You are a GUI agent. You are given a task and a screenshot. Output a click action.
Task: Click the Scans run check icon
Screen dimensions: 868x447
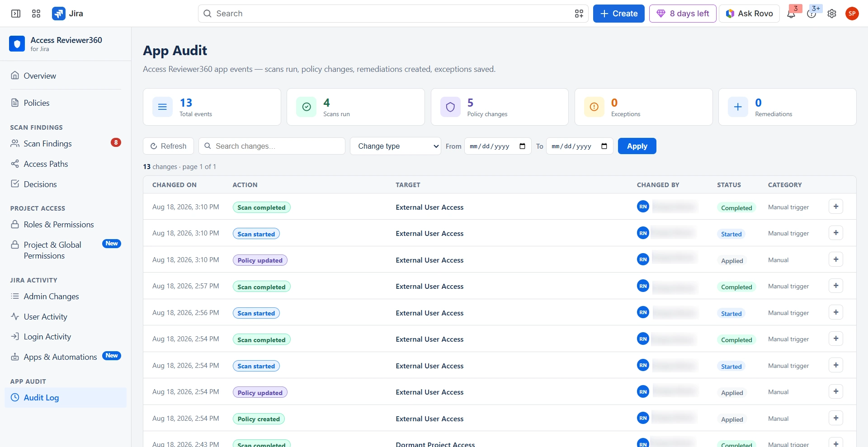pos(306,107)
